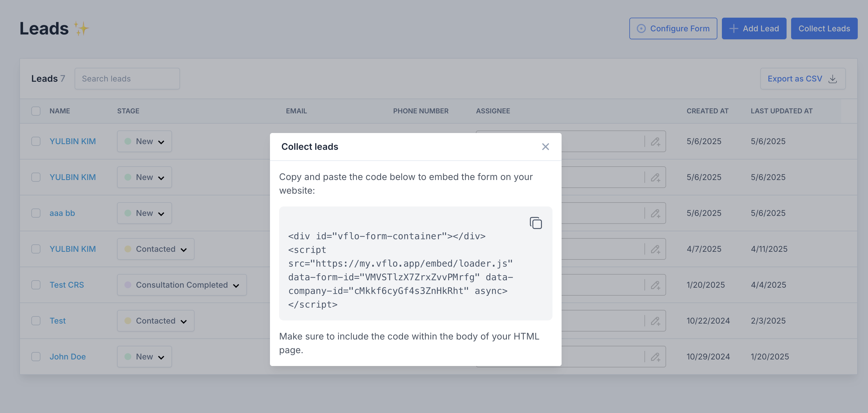Click the Configure Form target icon
Viewport: 868px width, 413px height.
point(641,29)
